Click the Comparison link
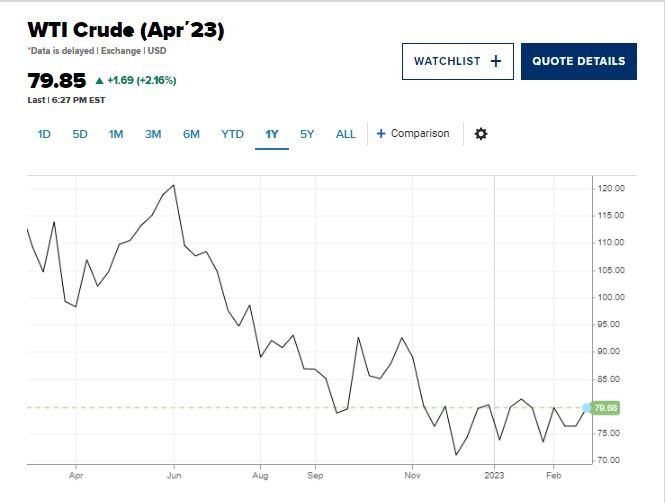The height and width of the screenshot is (503, 667). 420,134
